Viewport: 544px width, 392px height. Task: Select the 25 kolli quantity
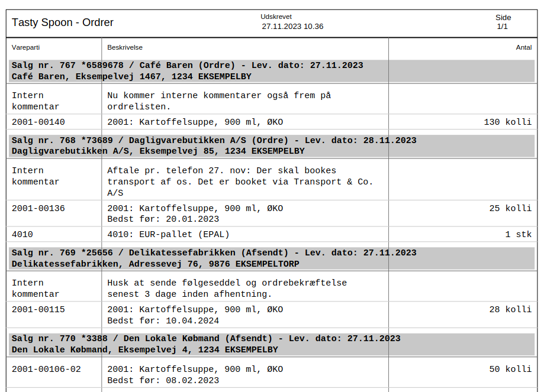pos(510,209)
